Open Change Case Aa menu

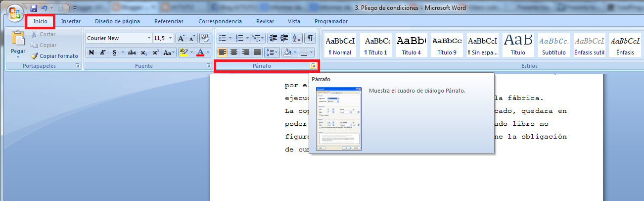point(169,52)
